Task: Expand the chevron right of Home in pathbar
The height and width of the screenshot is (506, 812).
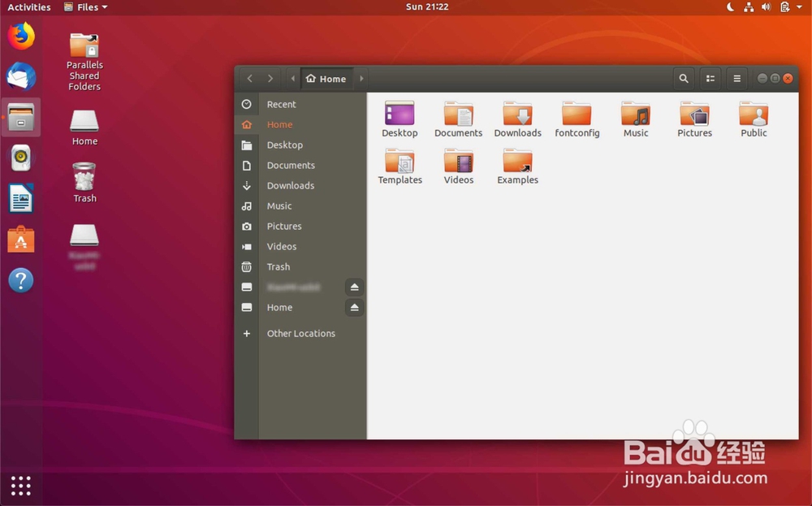Action: pyautogui.click(x=361, y=78)
